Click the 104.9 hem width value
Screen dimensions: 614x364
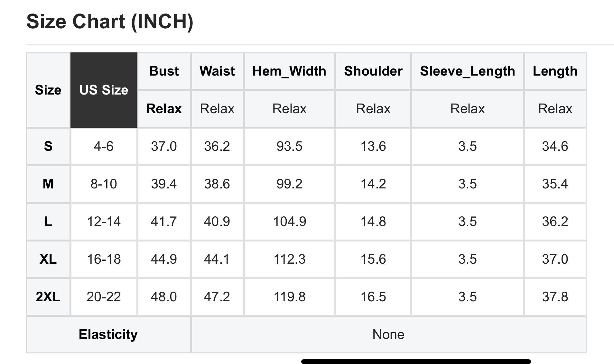[289, 222]
